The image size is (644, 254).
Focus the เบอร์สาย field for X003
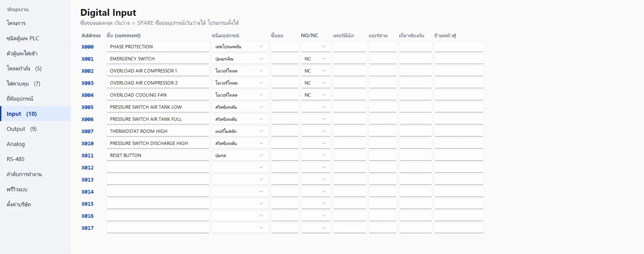pos(383,83)
